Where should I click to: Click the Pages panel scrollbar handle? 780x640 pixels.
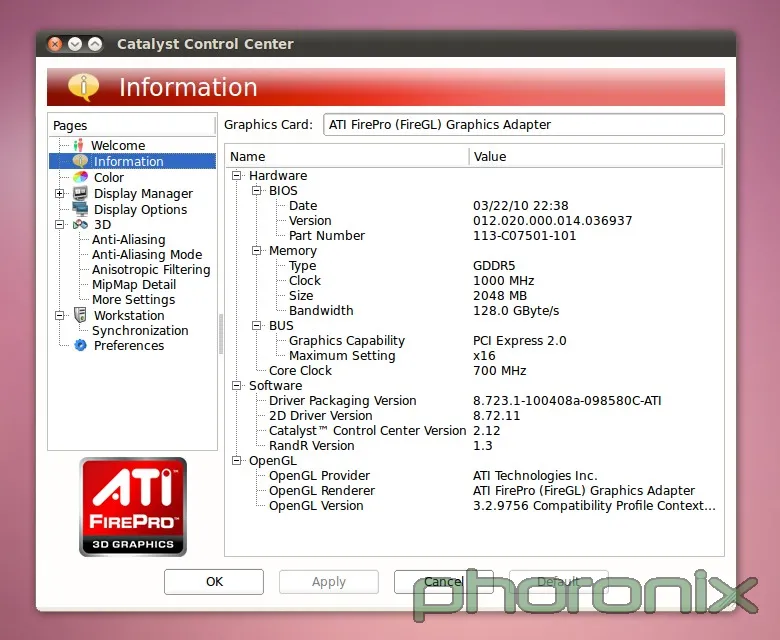coord(221,334)
